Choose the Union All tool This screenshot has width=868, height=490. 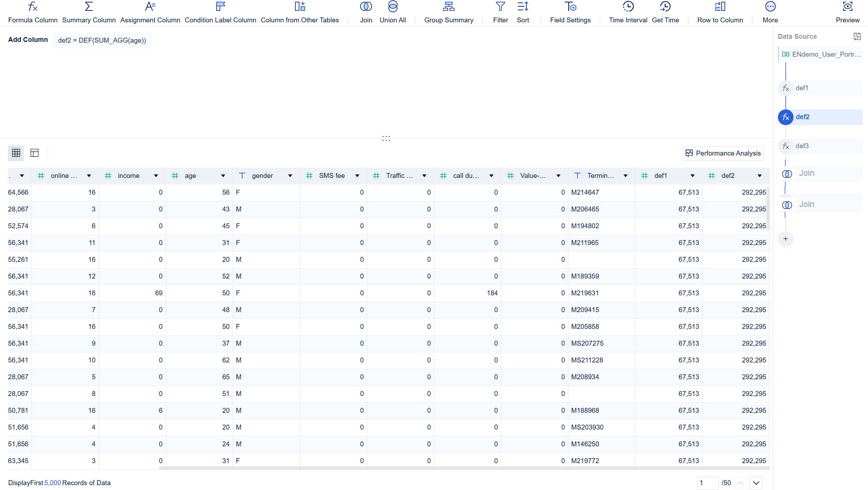[393, 13]
